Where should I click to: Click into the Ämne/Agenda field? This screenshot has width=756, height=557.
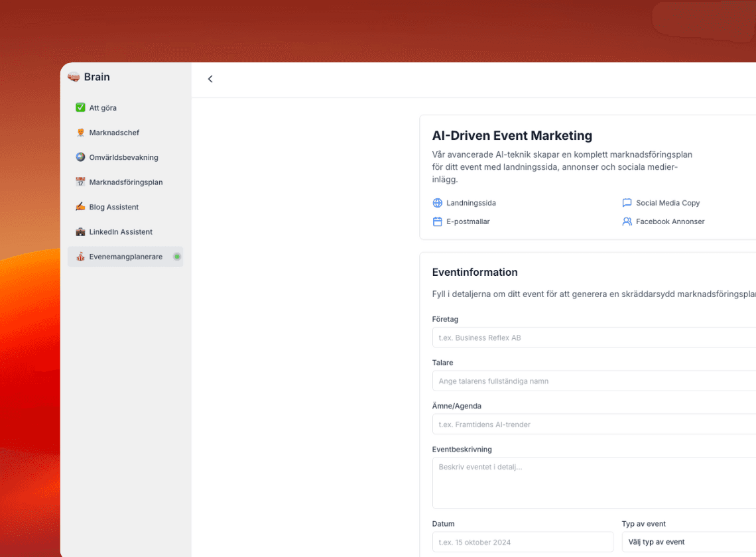pos(594,424)
